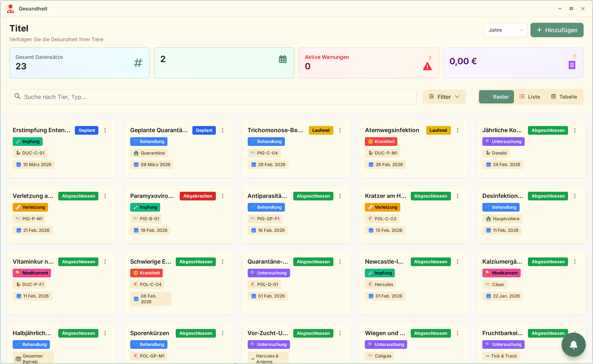Switch to Tabelle view

564,97
